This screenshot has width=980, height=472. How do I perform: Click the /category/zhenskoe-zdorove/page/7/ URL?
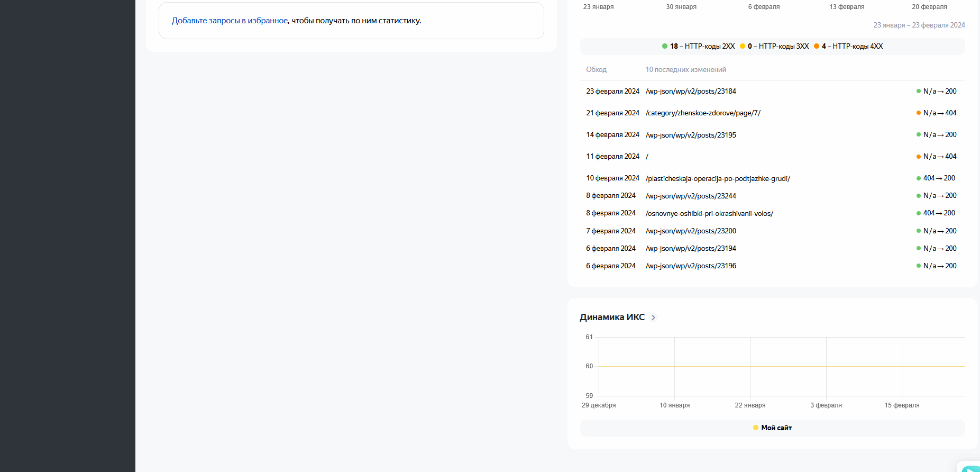coord(703,113)
